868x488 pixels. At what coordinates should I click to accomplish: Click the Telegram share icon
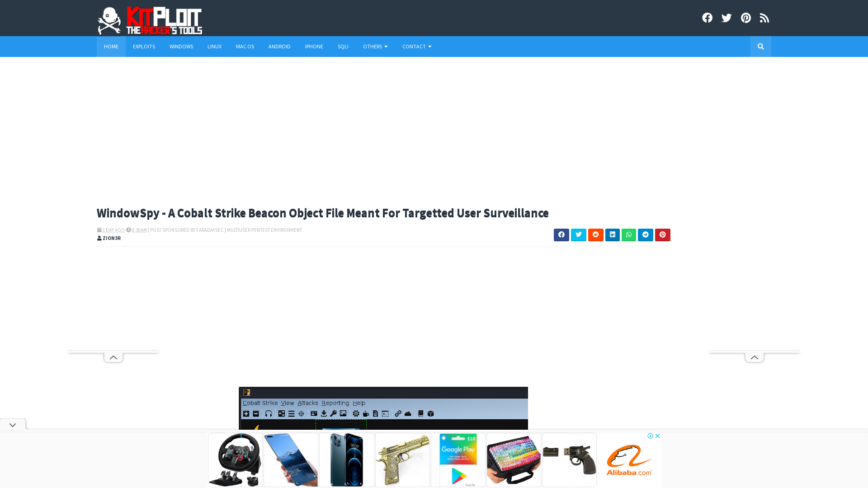(x=646, y=234)
